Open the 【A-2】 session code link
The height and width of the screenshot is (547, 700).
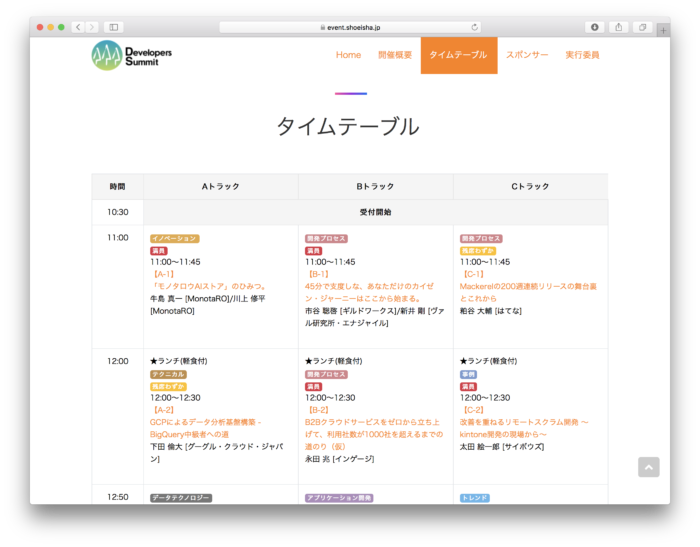tap(163, 410)
